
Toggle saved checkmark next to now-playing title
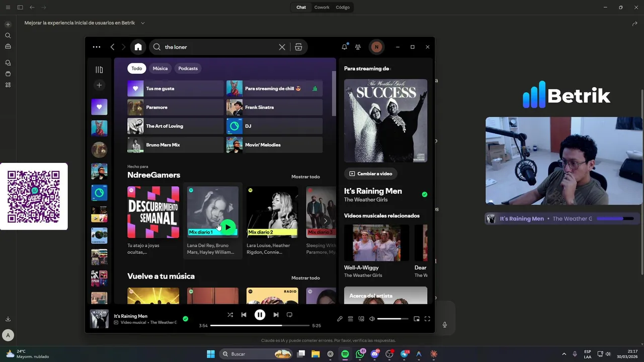click(185, 319)
